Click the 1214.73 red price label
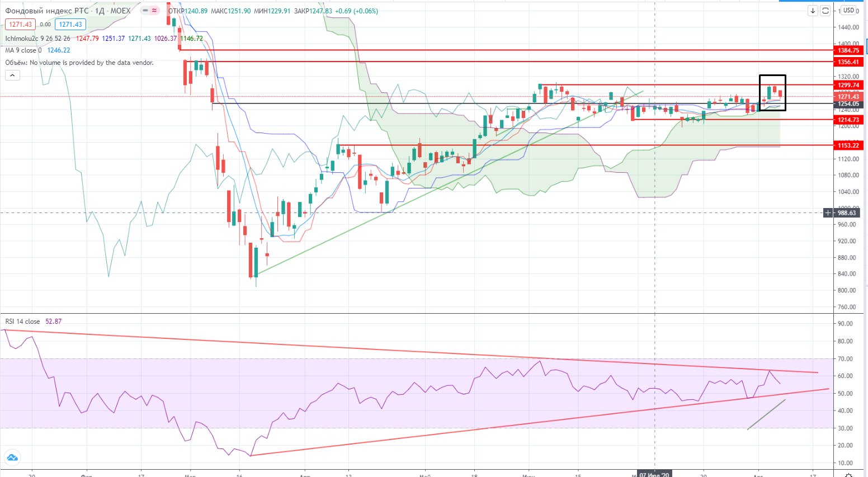 pos(848,120)
